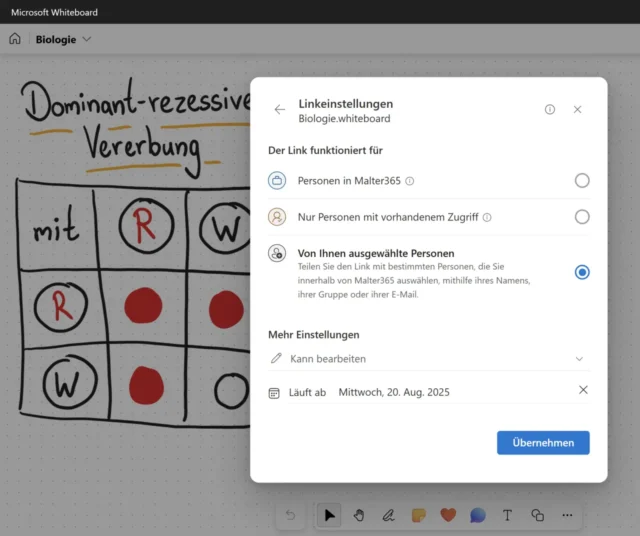
Task: Open the more options ellipsis in toolbar
Action: (x=567, y=515)
